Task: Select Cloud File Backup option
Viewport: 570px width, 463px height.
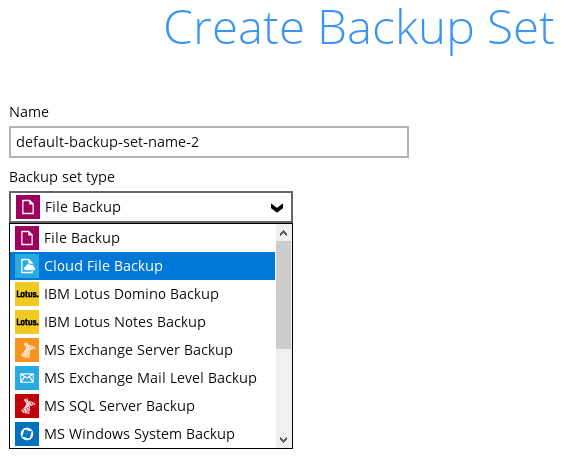Action: [x=142, y=266]
